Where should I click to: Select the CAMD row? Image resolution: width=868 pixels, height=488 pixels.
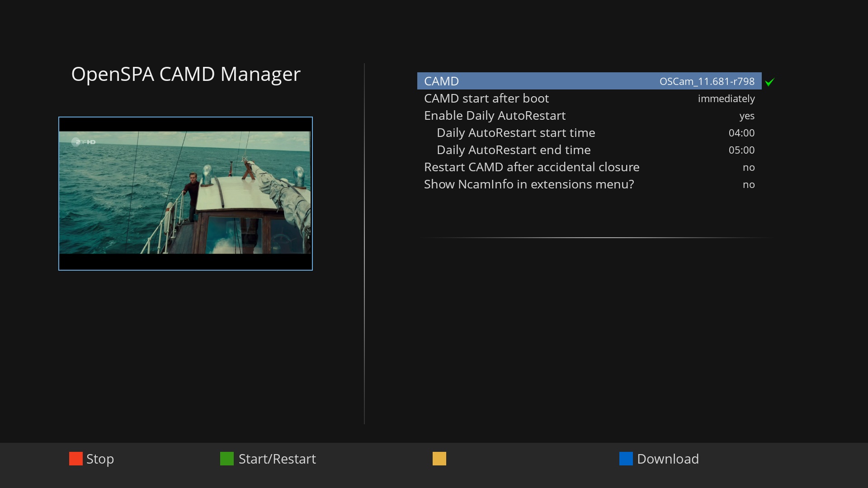pos(590,81)
